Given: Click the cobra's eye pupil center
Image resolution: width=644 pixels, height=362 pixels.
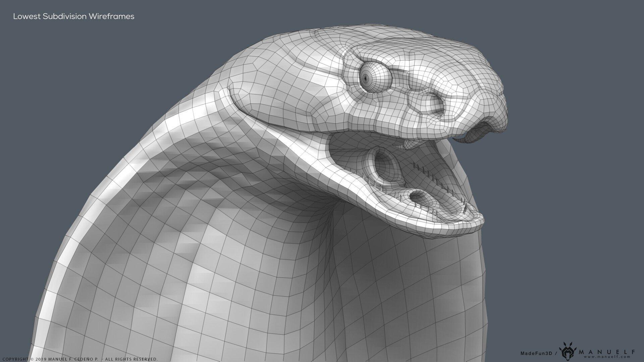Looking at the screenshot, I should click(365, 78).
